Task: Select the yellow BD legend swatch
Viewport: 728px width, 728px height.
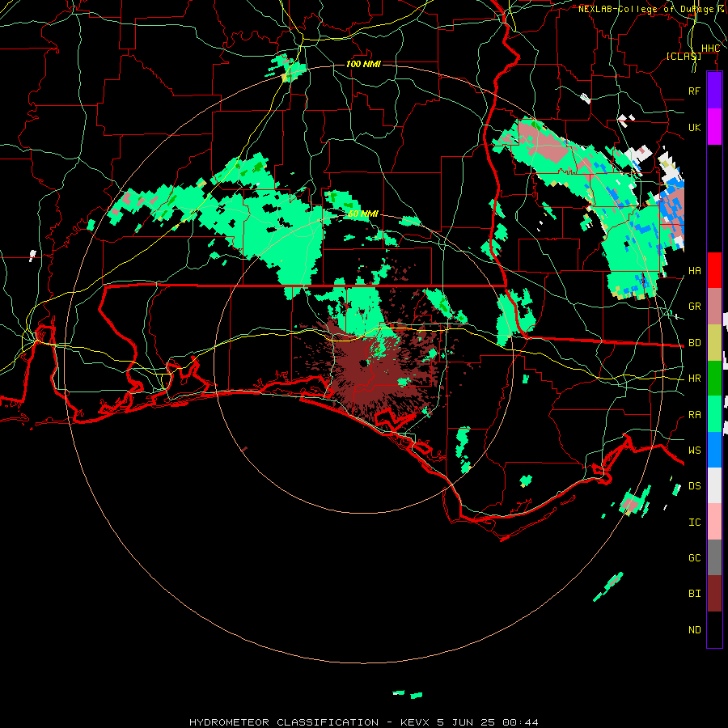Action: point(714,343)
